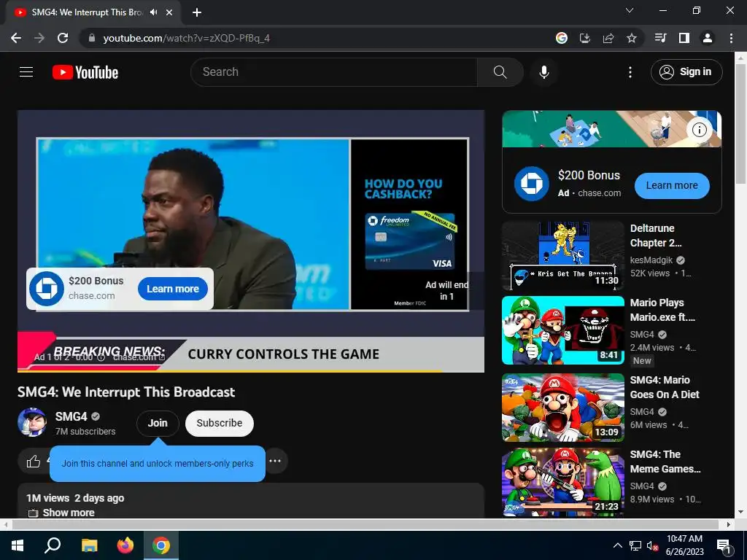747x560 pixels.
Task: Go to YouTube home via logo
Action: coord(85,72)
